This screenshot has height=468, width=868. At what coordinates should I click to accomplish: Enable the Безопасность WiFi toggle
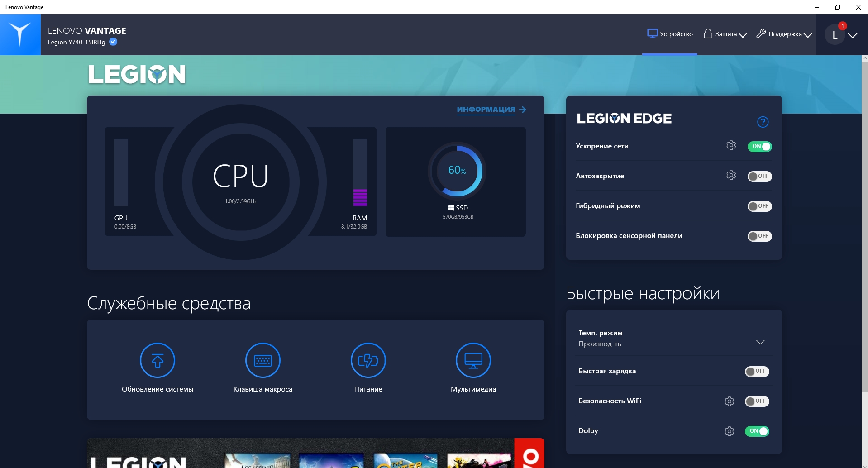(757, 401)
